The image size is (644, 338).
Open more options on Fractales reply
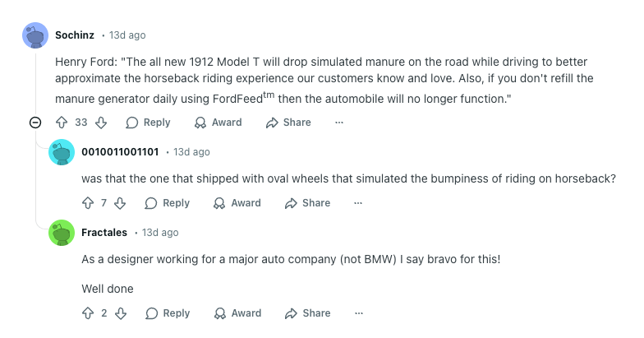pyautogui.click(x=358, y=313)
